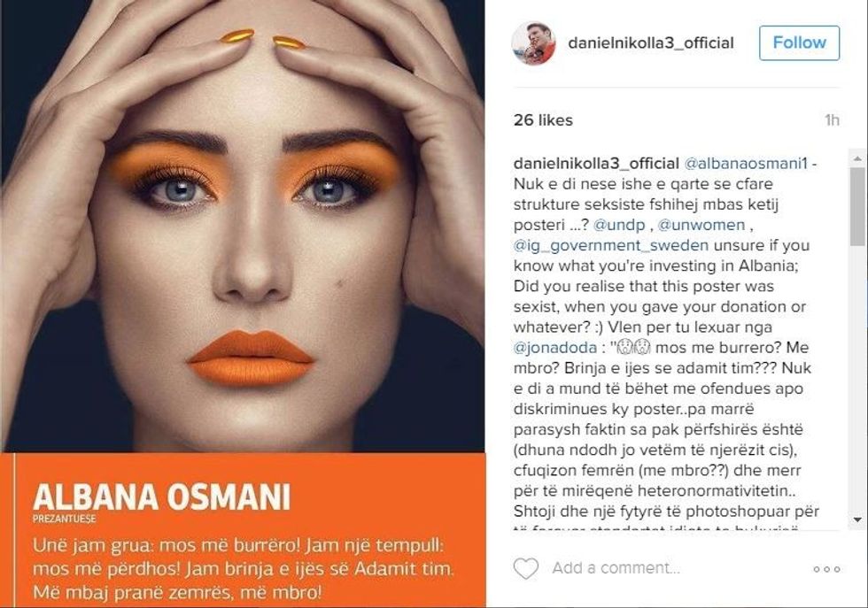Click the heart like icon
The image size is (868, 608).
click(525, 568)
